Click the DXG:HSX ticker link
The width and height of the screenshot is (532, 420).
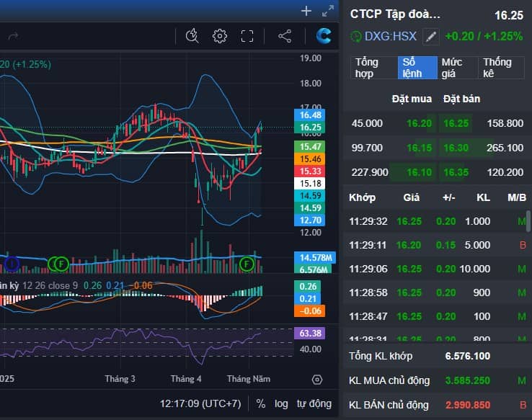pyautogui.click(x=391, y=36)
